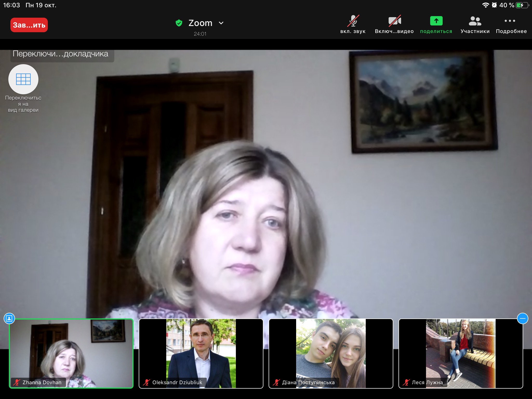
Task: Tap the Wi-Fi icon in status bar
Action: point(486,5)
